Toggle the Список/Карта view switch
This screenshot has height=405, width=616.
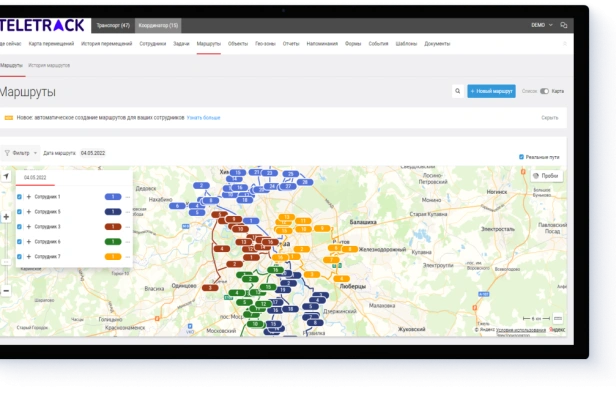tap(544, 91)
